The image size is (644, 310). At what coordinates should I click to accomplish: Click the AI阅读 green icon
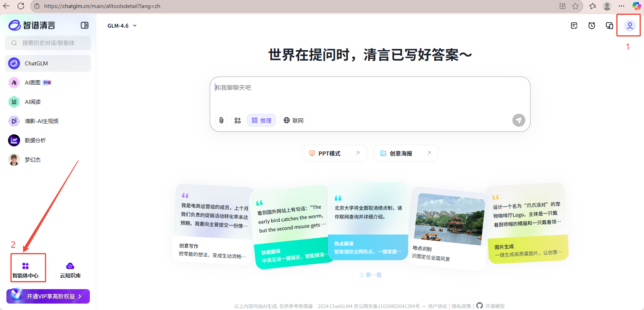click(14, 102)
